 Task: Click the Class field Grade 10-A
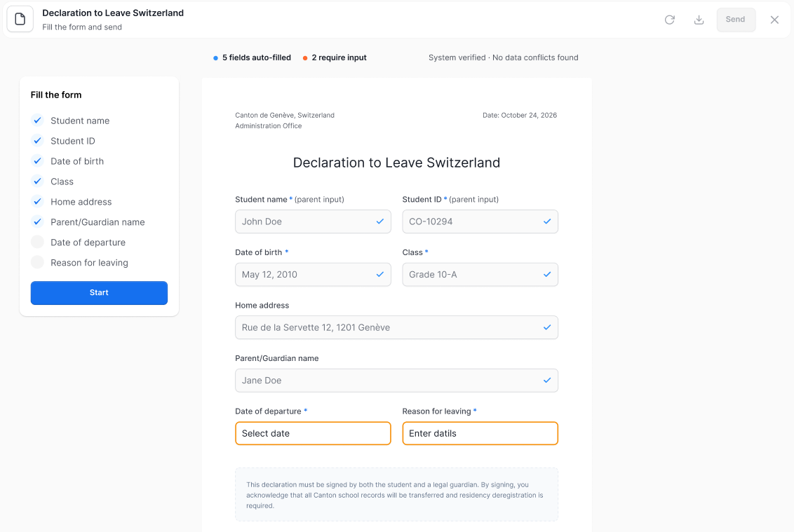coord(480,274)
